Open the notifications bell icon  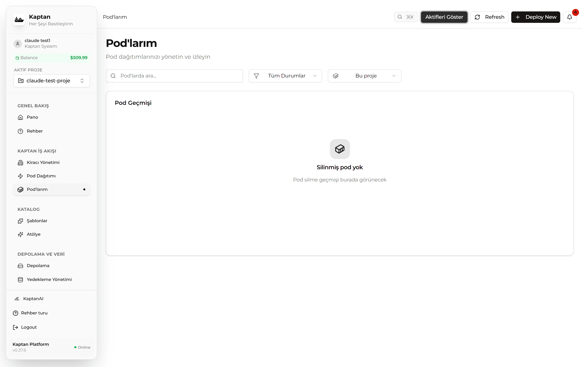pos(569,17)
